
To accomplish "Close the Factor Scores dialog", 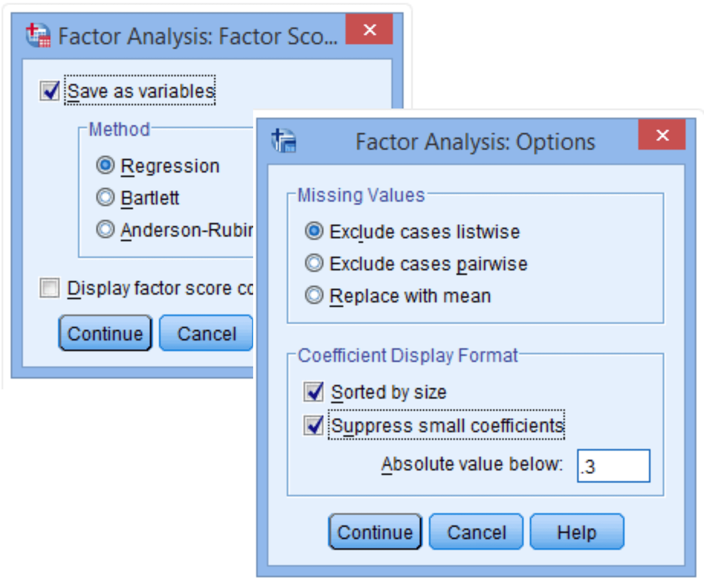I will [x=369, y=30].
